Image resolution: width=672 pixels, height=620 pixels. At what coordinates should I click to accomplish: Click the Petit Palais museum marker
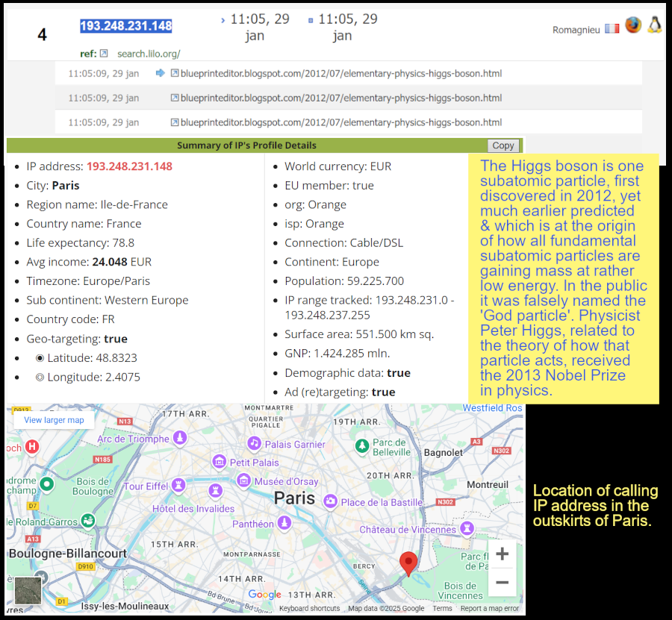tap(220, 462)
